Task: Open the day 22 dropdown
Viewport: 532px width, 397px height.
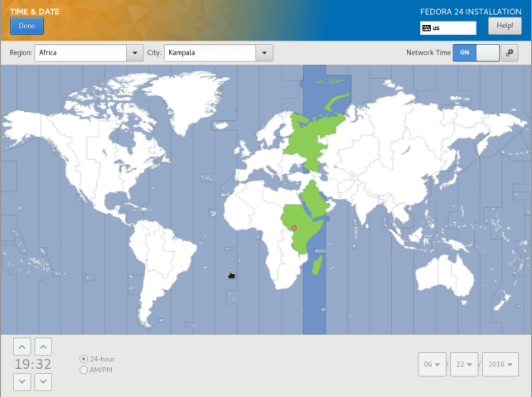Action: [464, 365]
